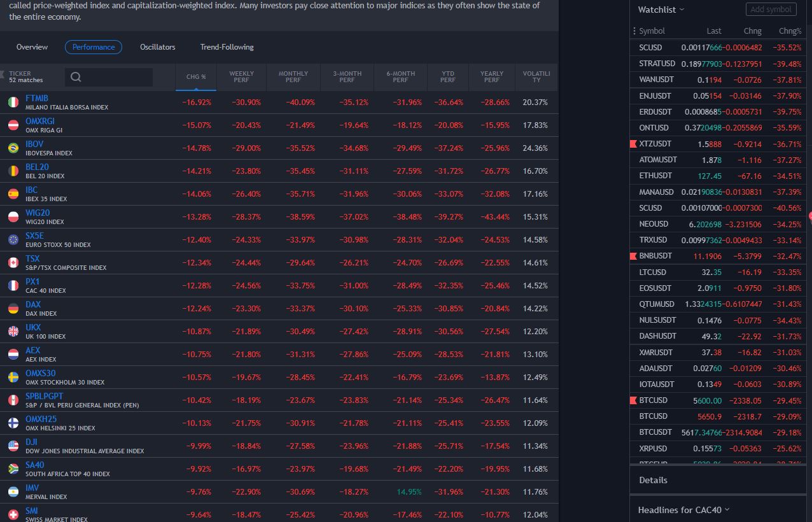Expand the Details panel section
The width and height of the screenshot is (812, 522).
tap(654, 480)
